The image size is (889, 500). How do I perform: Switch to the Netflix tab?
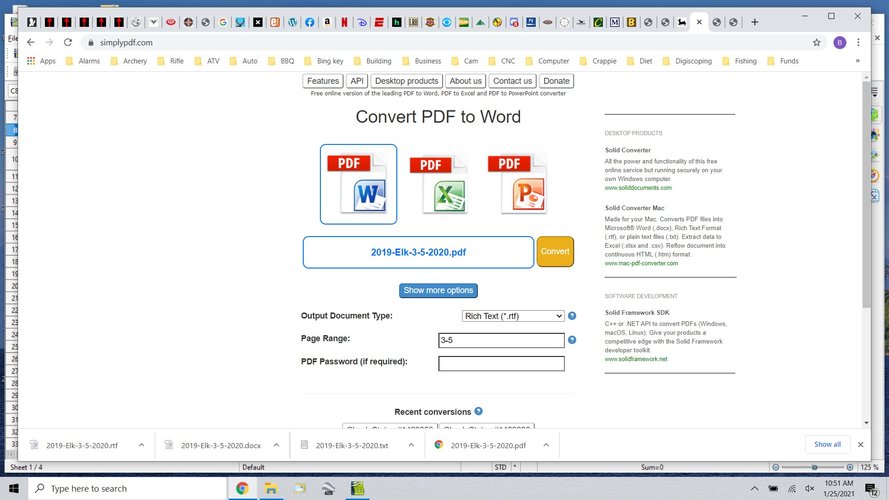(x=344, y=22)
